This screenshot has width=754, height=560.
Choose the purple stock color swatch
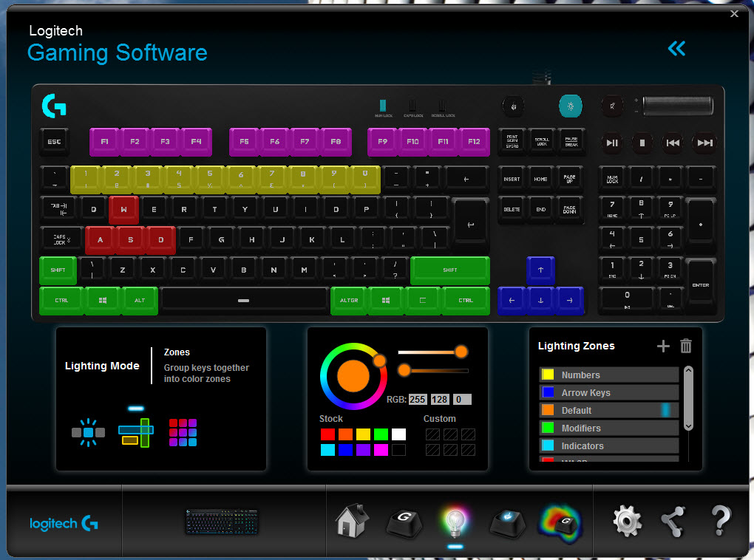[363, 450]
